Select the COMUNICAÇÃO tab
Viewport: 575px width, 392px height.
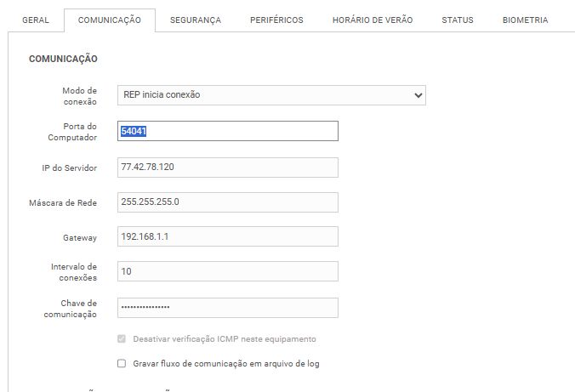coord(110,20)
